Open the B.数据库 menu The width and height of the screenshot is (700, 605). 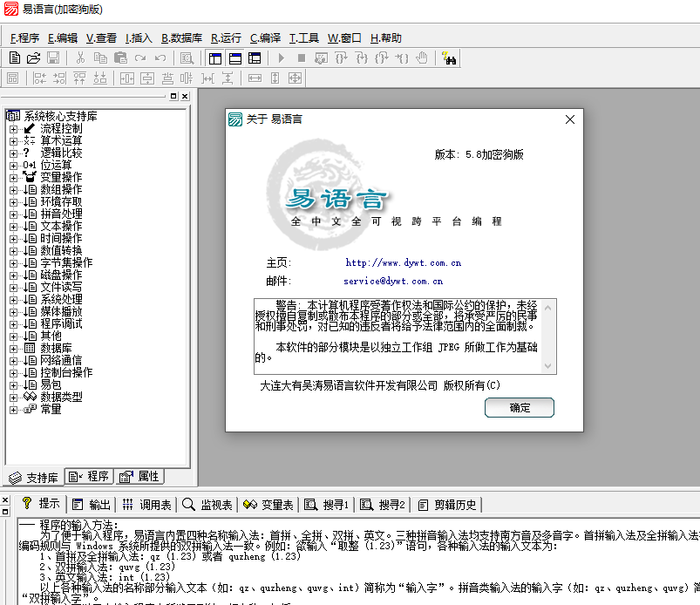point(181,38)
